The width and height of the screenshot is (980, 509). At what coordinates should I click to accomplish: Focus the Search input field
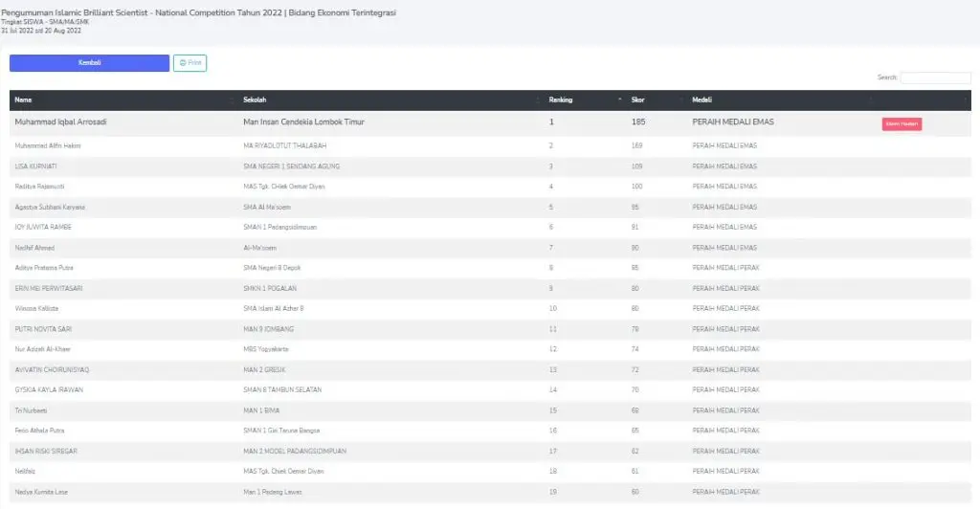click(x=935, y=77)
